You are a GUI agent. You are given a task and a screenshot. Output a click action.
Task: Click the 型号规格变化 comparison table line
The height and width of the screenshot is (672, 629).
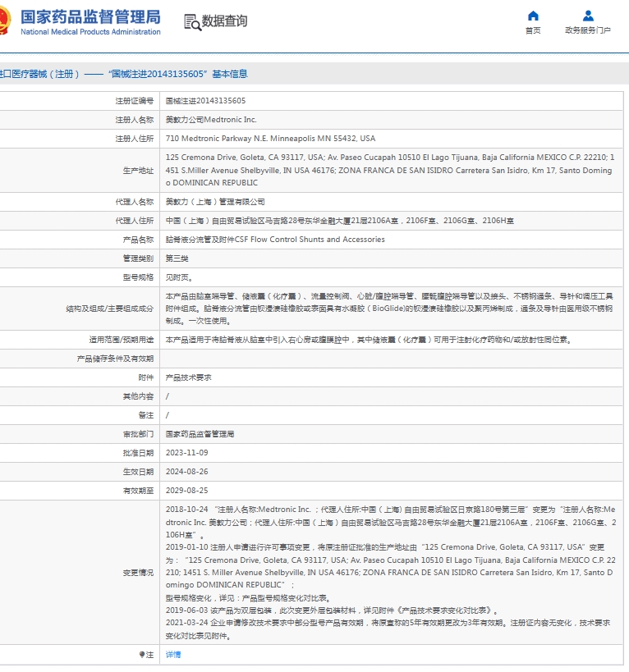(x=248, y=598)
